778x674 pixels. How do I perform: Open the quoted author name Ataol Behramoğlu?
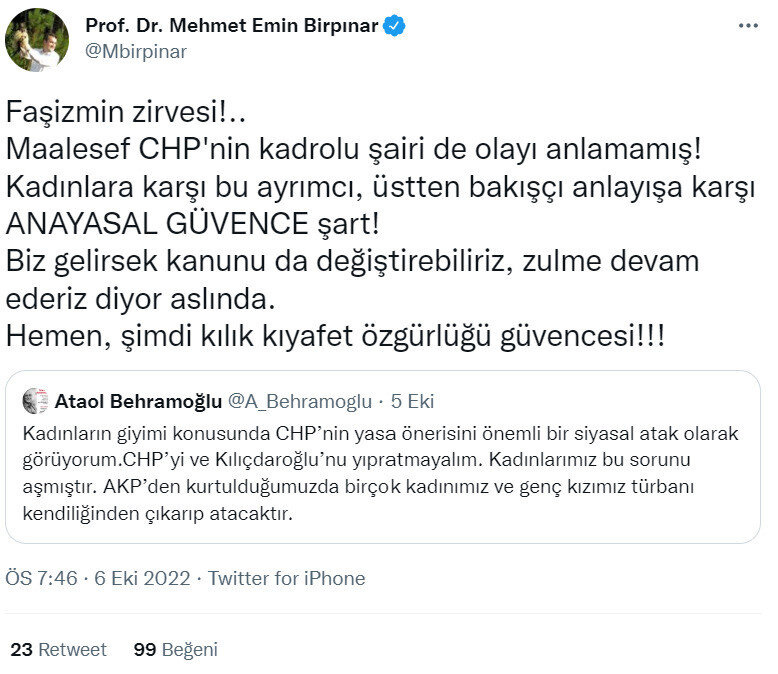click(x=138, y=401)
